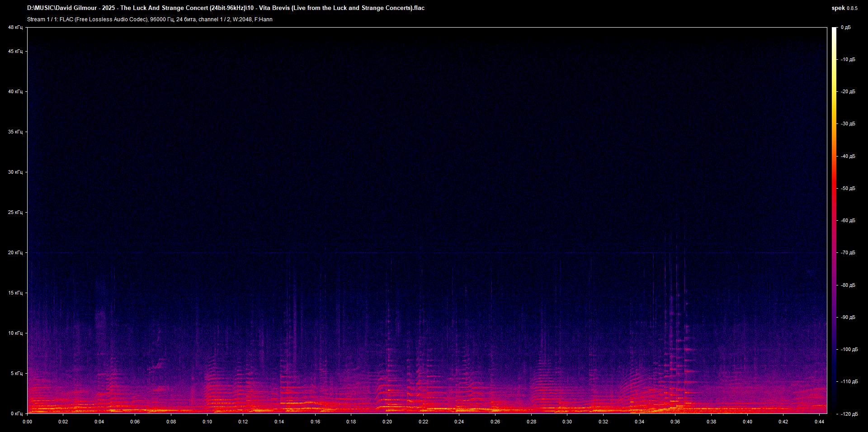
Task: Click the 0:44 time axis marker
Action: click(x=819, y=422)
